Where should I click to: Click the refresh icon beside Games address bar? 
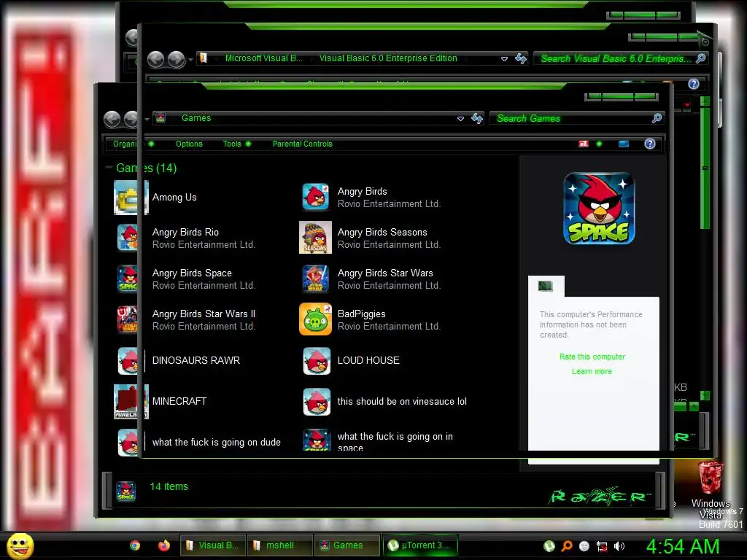click(x=477, y=118)
